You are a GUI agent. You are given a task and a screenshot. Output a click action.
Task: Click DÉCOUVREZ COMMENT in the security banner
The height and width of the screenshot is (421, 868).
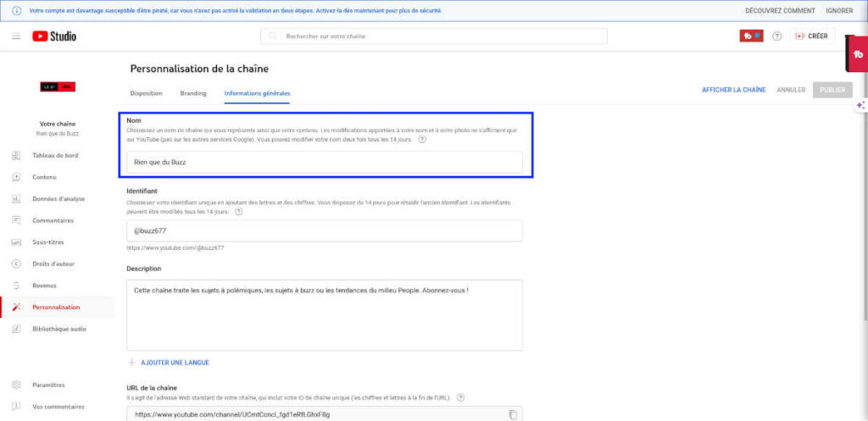pyautogui.click(x=780, y=10)
